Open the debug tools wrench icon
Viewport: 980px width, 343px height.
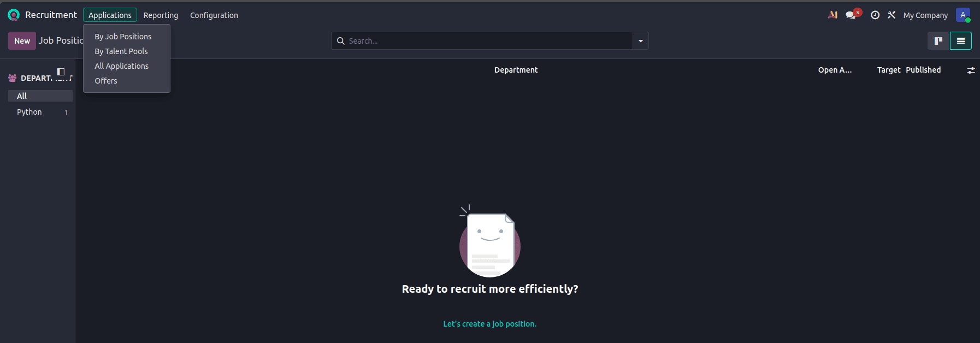coord(892,15)
